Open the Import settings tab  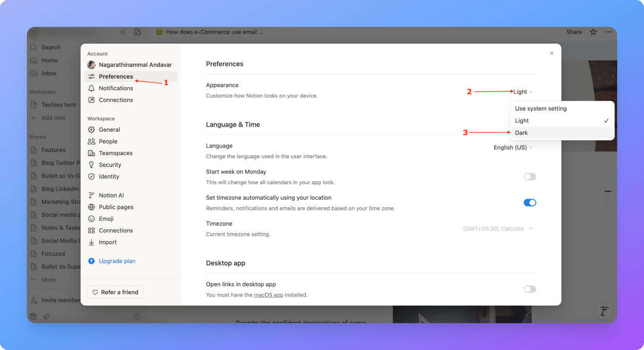click(x=131, y=242)
